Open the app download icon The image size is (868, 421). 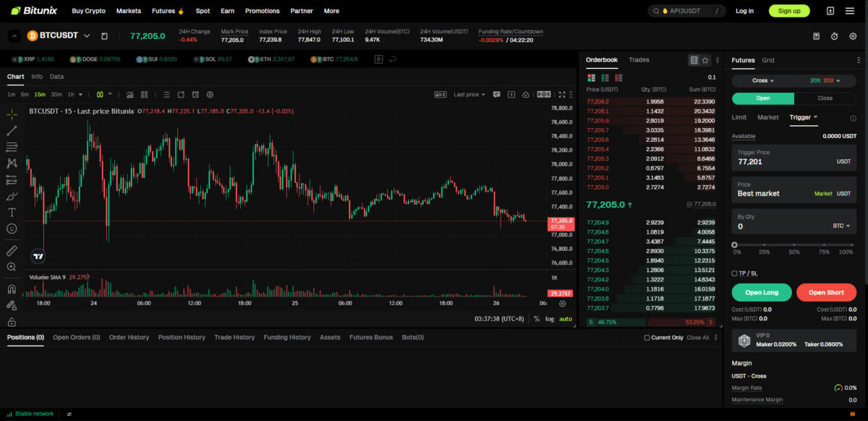click(830, 11)
